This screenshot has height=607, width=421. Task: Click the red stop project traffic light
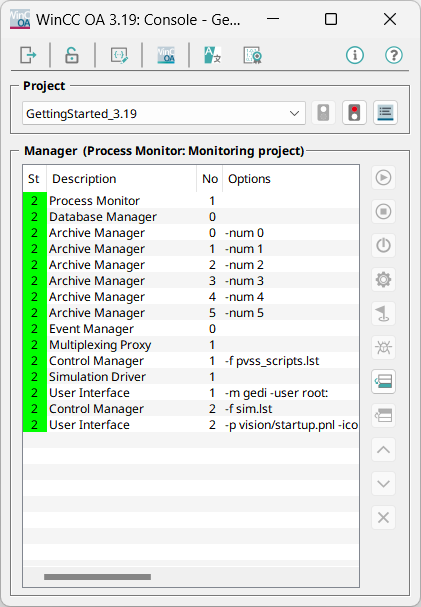[354, 113]
